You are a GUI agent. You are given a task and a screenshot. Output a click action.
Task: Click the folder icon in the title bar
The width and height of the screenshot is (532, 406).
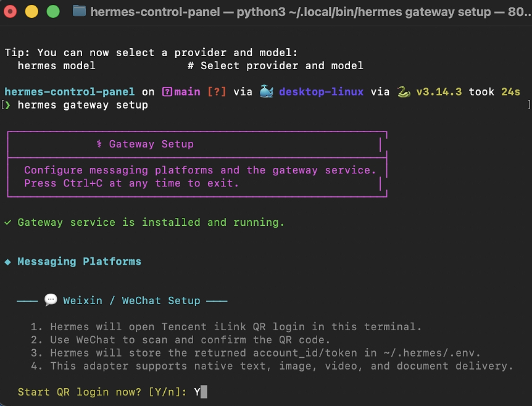click(79, 12)
